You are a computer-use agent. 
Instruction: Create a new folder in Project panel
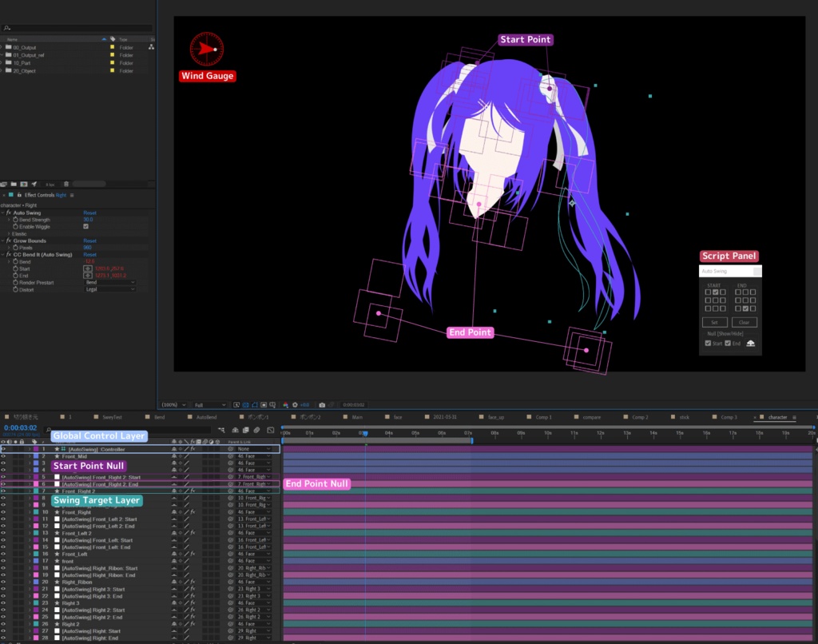click(x=14, y=184)
